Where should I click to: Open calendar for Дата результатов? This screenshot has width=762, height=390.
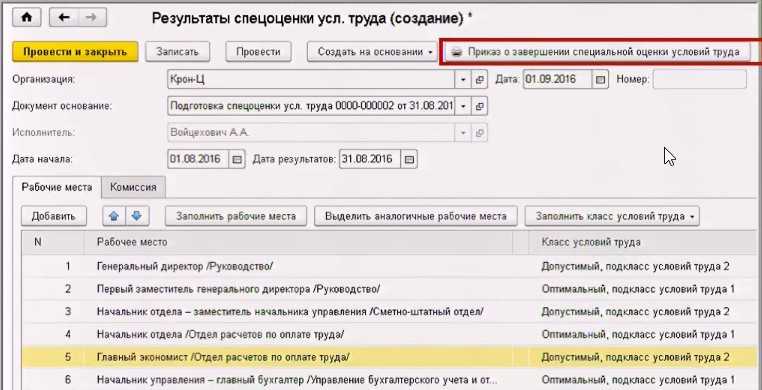coord(409,159)
